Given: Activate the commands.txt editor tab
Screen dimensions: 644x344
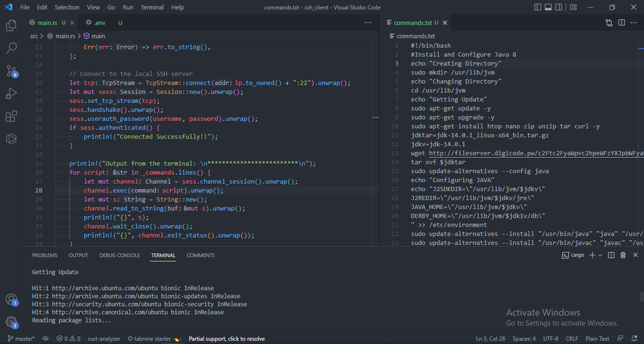Looking at the screenshot, I should 416,23.
